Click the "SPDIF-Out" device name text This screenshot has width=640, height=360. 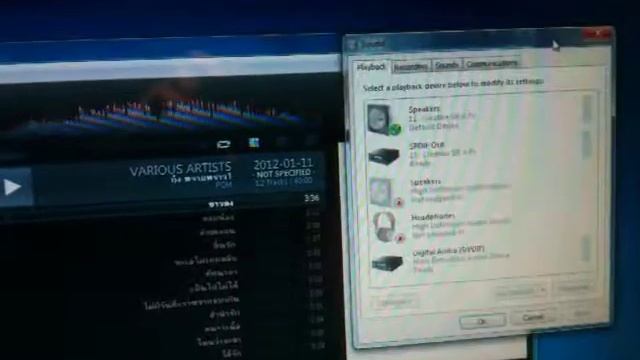click(x=427, y=145)
